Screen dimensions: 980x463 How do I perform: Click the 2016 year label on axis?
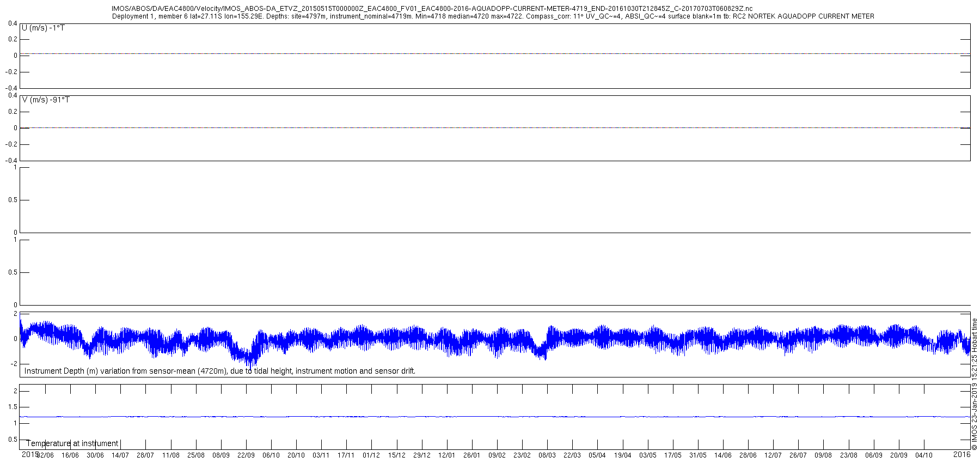pyautogui.click(x=962, y=454)
